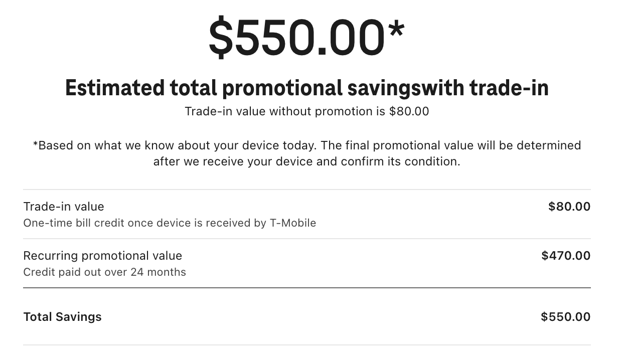Select the Trade-in value row label

64,207
